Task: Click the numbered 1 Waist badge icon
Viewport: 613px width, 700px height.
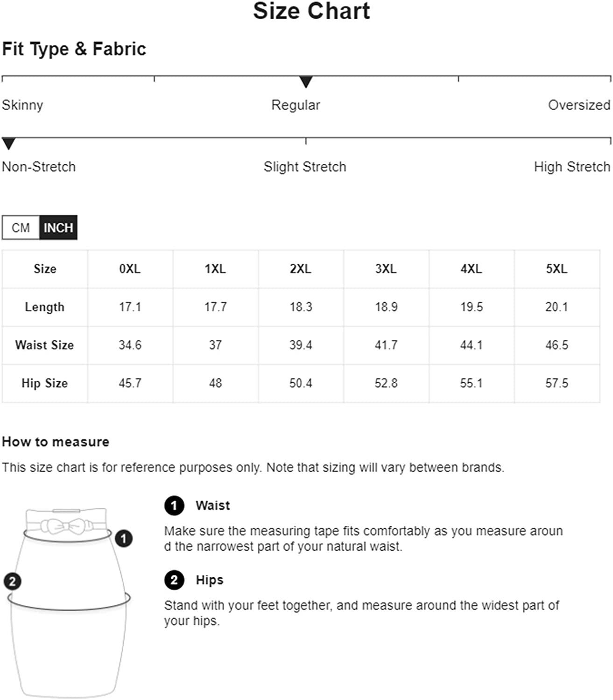Action: pos(174,505)
